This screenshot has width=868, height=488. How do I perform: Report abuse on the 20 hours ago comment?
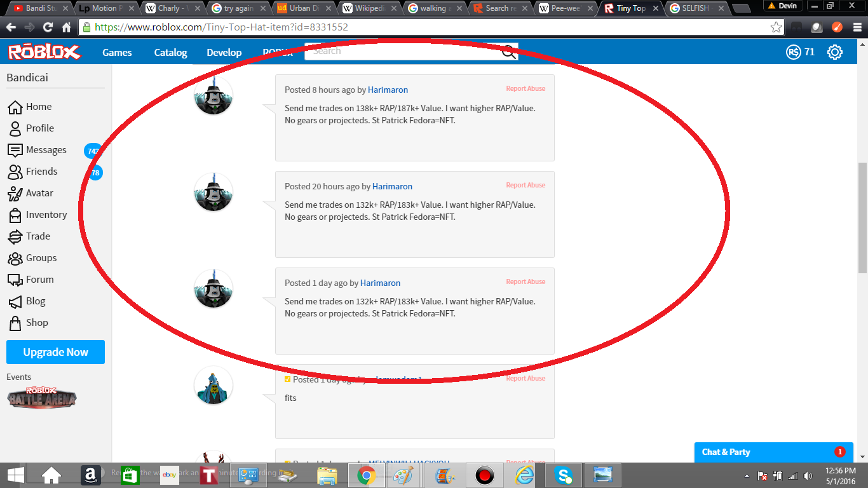(526, 186)
